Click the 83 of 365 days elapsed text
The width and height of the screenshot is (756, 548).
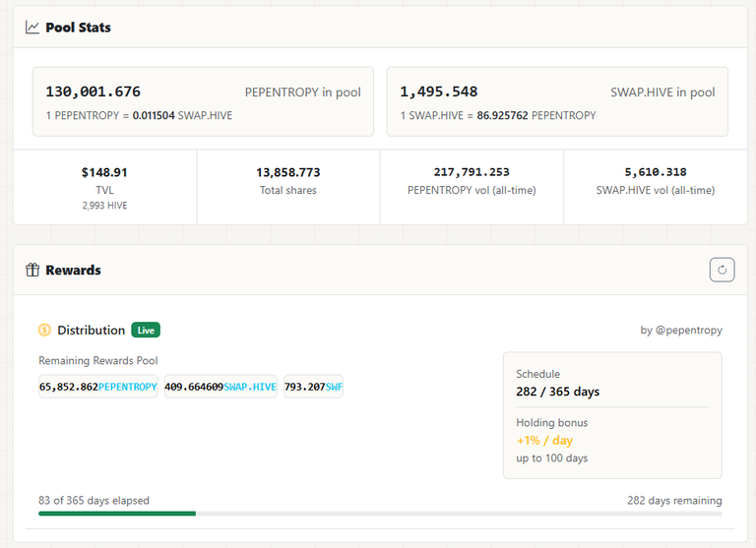tap(94, 501)
